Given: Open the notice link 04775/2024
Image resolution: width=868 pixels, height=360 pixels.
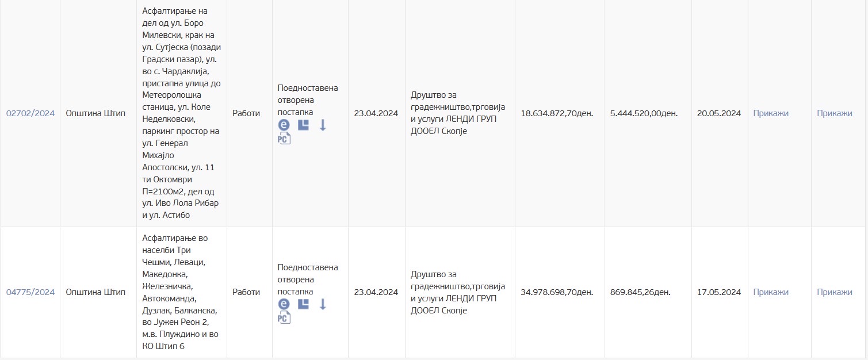Looking at the screenshot, I should (x=30, y=292).
